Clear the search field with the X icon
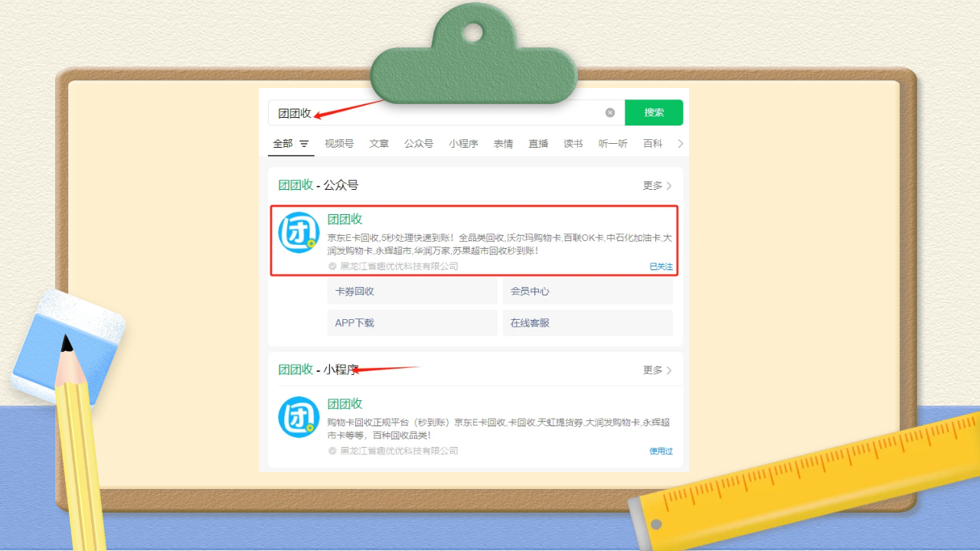The width and height of the screenshot is (980, 551). pos(610,112)
